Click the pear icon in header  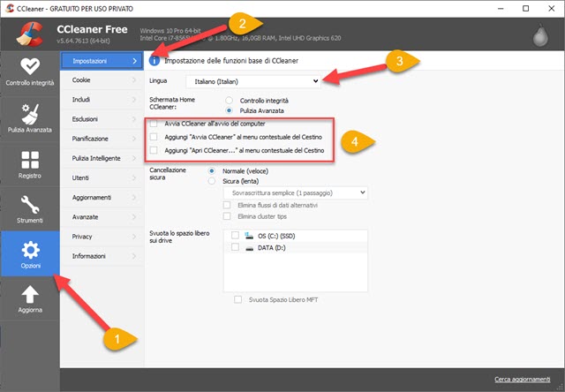coord(540,35)
